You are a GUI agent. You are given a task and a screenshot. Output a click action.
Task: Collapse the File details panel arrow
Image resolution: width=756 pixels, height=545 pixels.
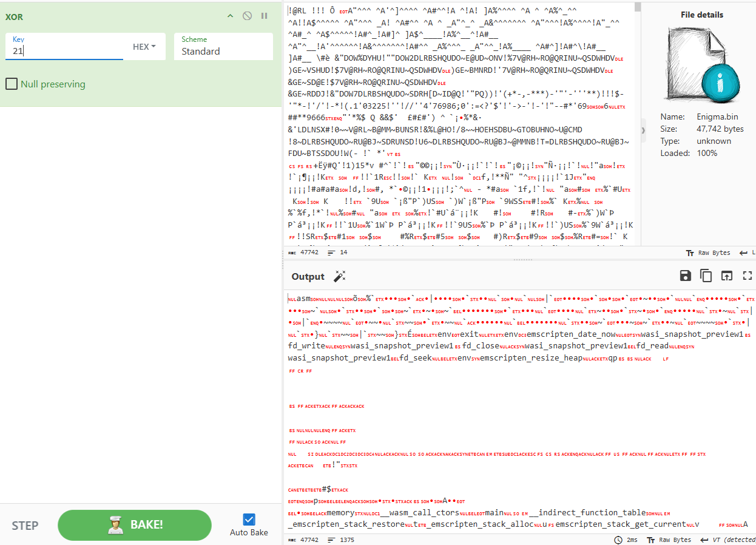pos(644,130)
